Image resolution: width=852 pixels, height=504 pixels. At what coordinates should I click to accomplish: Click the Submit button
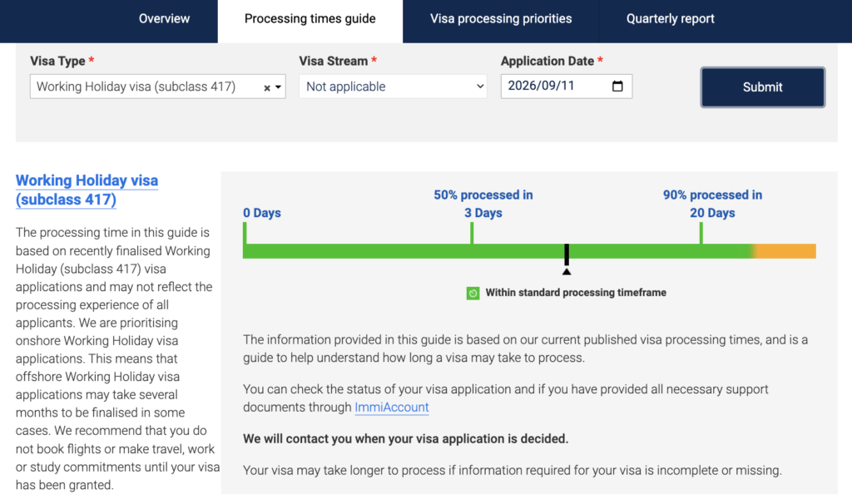click(762, 86)
